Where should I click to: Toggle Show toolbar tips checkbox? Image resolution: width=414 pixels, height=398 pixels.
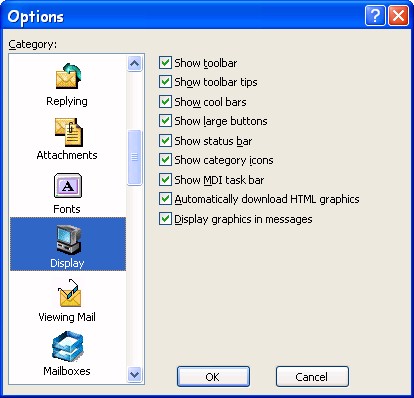pyautogui.click(x=165, y=82)
